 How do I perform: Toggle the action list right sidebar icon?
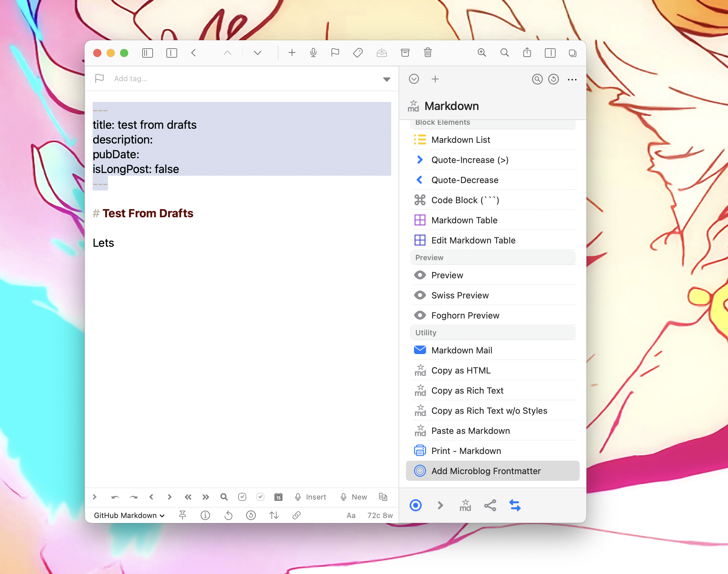[550, 53]
